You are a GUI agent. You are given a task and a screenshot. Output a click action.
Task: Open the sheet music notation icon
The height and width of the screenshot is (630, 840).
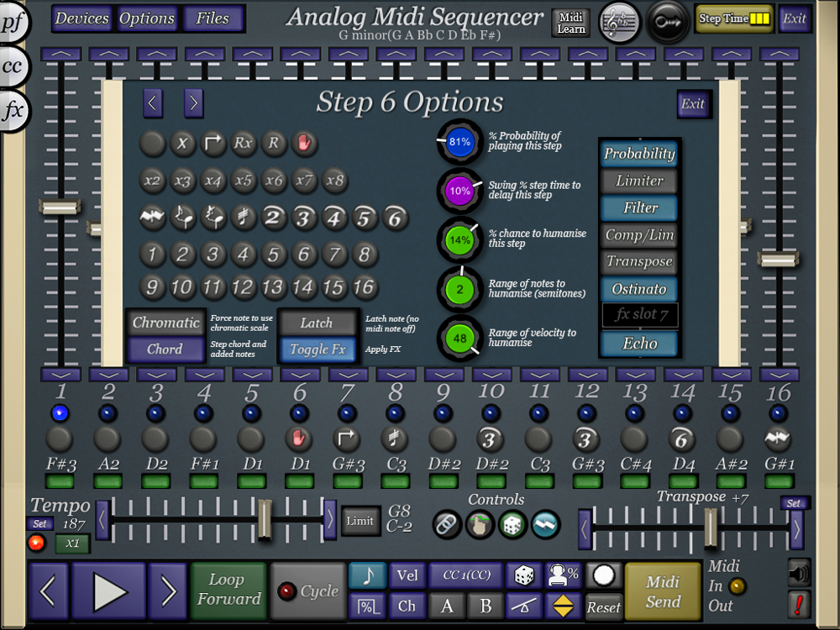point(619,19)
